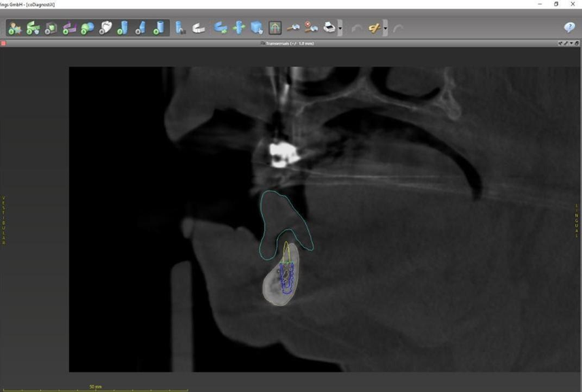Screen dimensions: 582x392
Task: Open help via the question mark bubble
Action: [570, 27]
